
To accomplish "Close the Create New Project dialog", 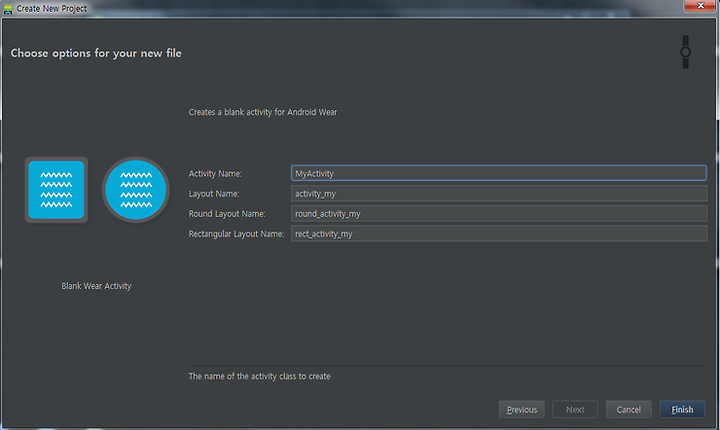I will (700, 6).
